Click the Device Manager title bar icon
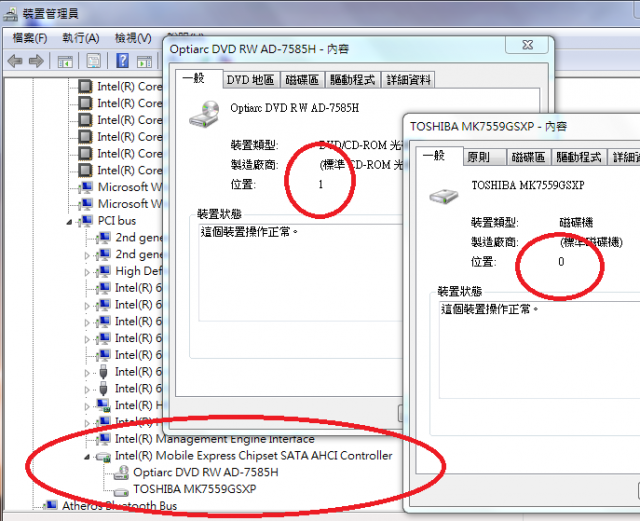This screenshot has width=640, height=521. (10, 14)
